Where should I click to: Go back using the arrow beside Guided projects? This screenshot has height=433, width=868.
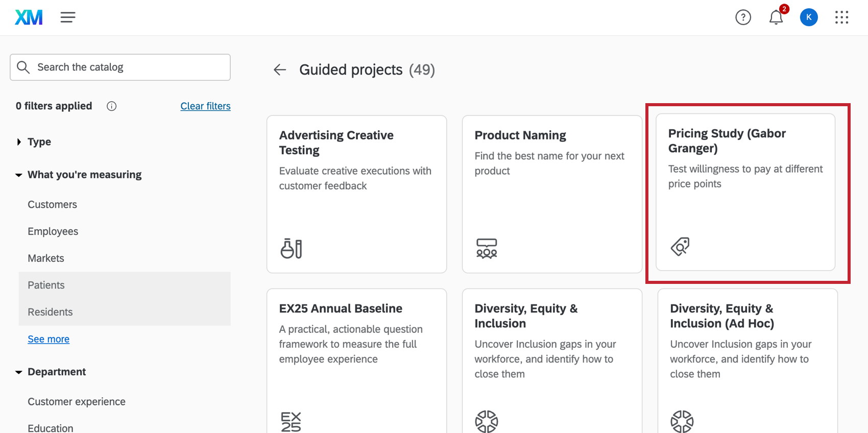coord(280,69)
